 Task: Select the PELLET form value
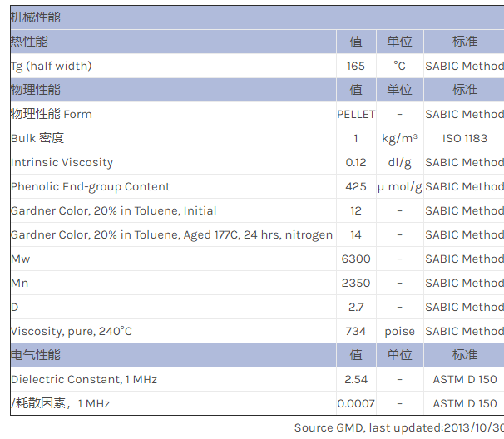(x=356, y=114)
